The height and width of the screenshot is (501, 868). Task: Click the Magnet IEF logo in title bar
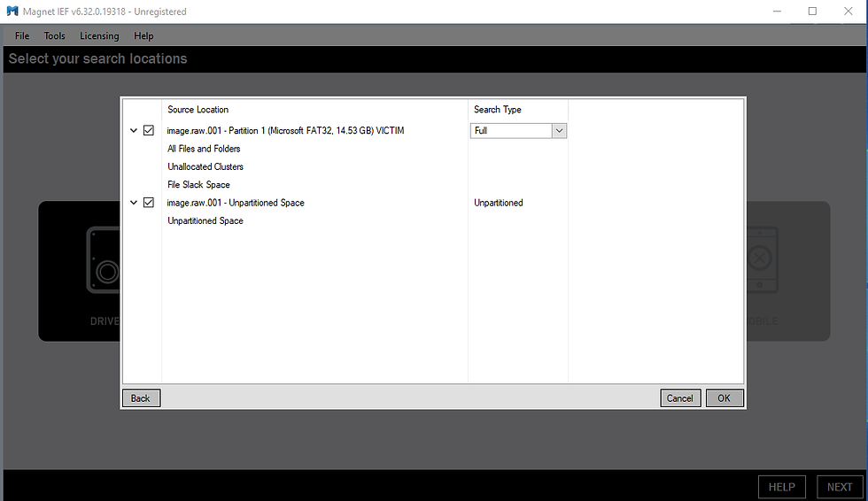12,11
